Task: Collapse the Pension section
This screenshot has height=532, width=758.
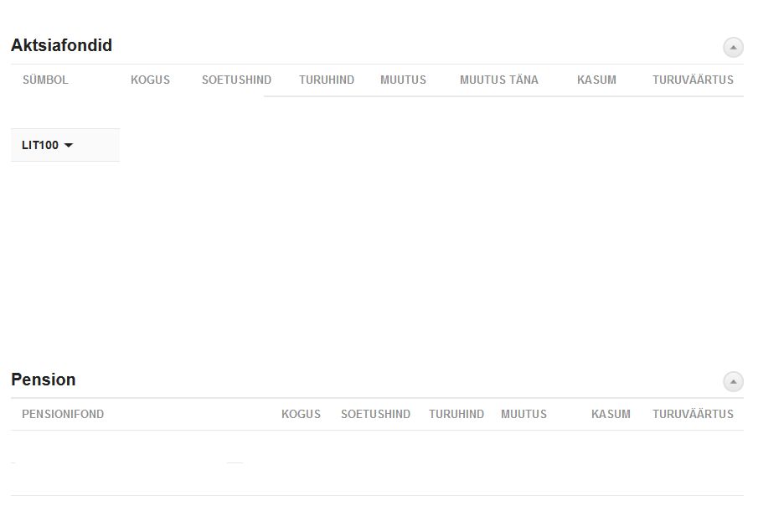Action: coord(733,382)
